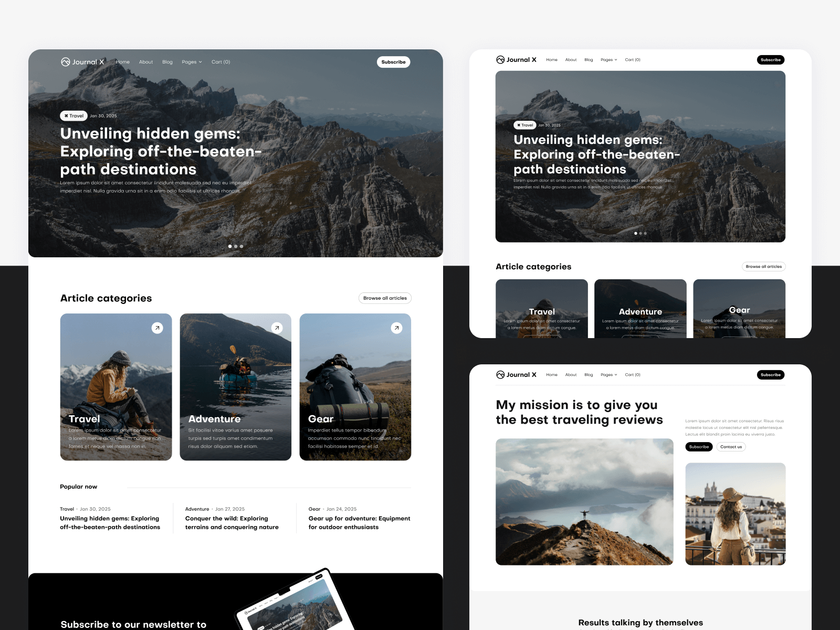840x630 pixels.
Task: Click Journal X logo in top-right mockup
Action: [516, 60]
